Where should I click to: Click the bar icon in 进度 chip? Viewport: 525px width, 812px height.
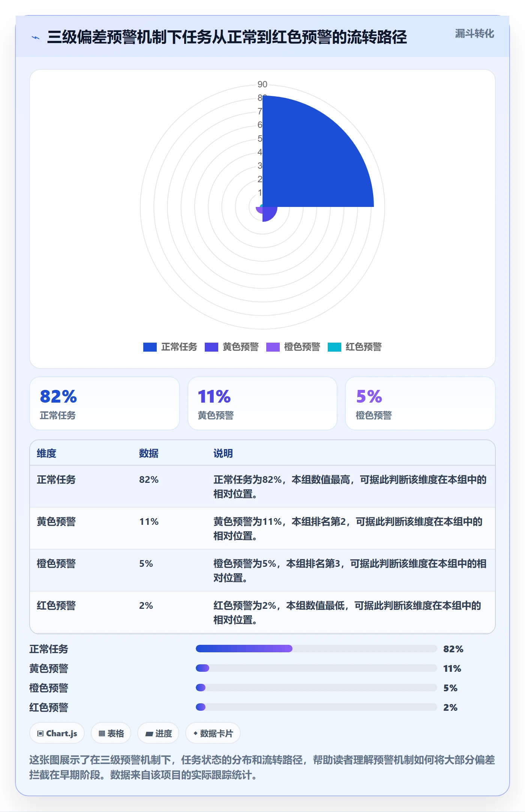point(149,734)
